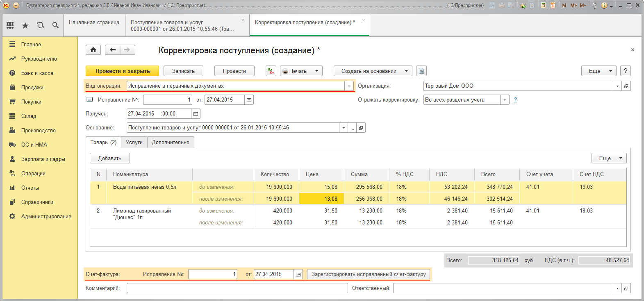Image resolution: width=644 pixels, height=301 pixels.
Task: Expand the Отражать корректировку dropdown
Action: 505,100
